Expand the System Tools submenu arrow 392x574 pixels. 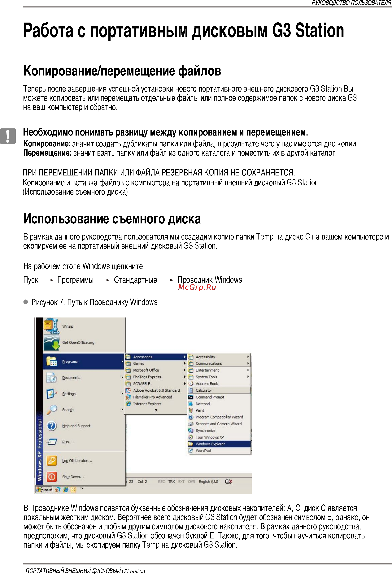coord(248,377)
